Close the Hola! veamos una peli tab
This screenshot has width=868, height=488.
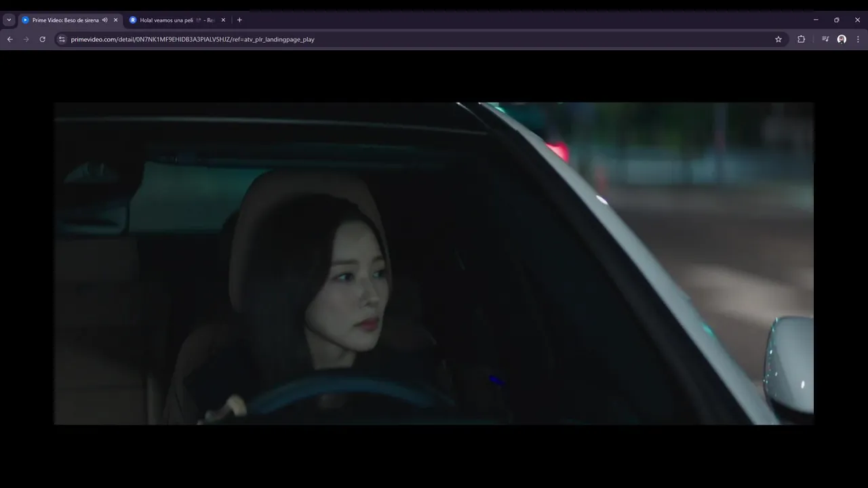click(x=223, y=20)
